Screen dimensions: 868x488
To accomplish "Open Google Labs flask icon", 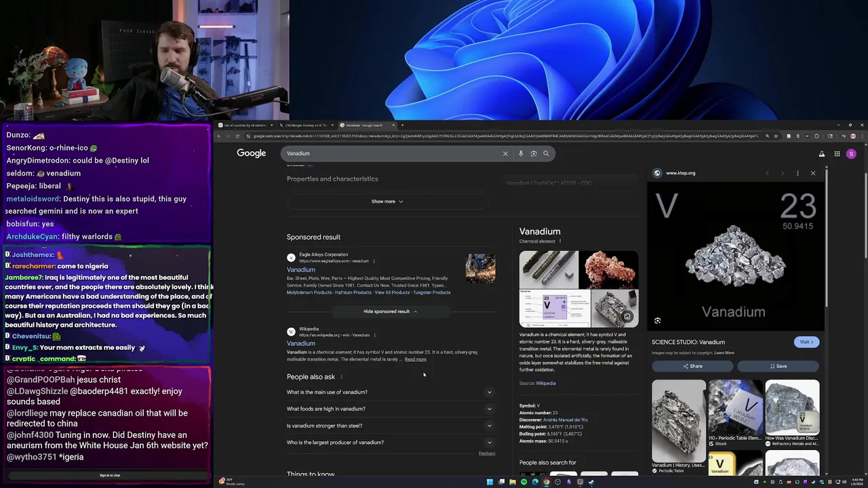I will 822,154.
